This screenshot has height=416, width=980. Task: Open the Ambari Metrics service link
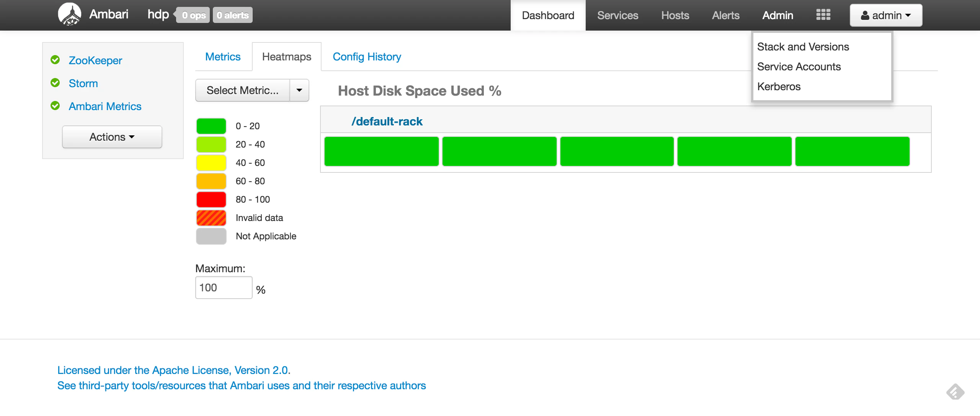point(105,106)
